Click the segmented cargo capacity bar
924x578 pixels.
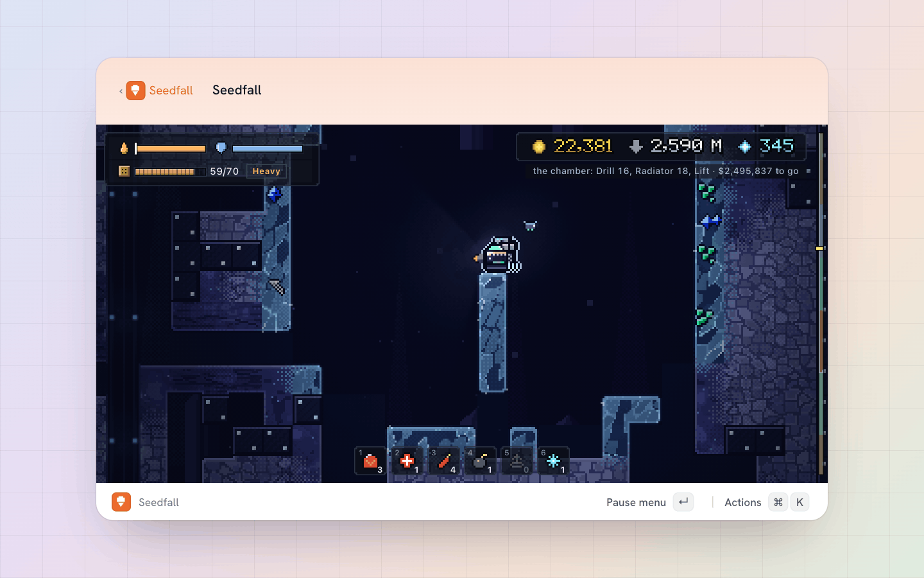[170, 171]
